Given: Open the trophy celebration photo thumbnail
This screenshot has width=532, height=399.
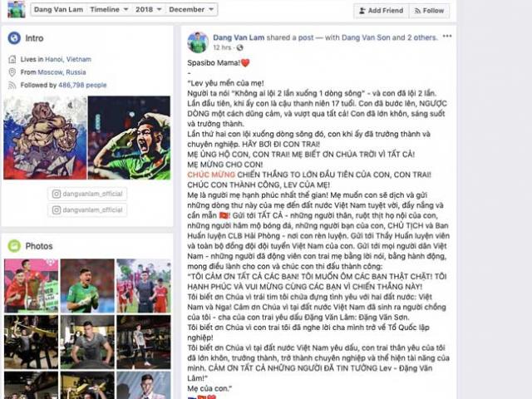Looking at the screenshot, I should (32, 286).
